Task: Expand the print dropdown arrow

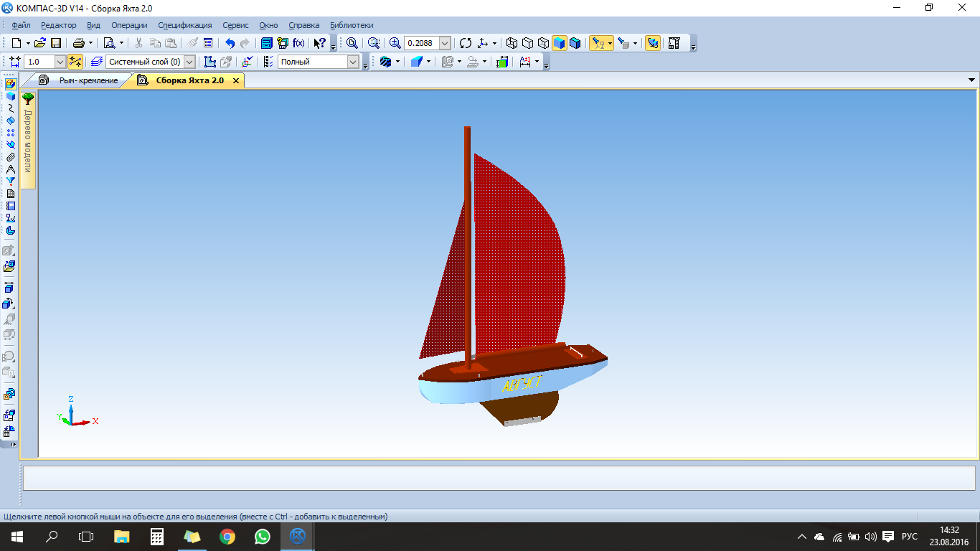Action: tap(90, 44)
